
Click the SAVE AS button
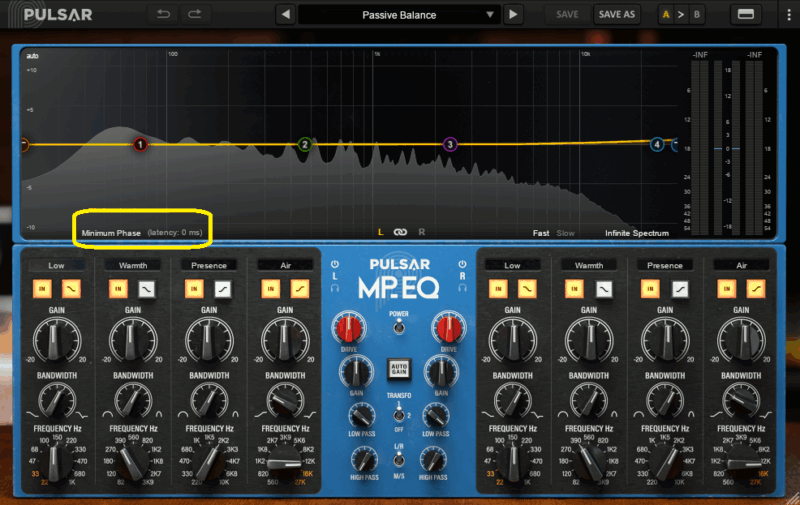(615, 14)
